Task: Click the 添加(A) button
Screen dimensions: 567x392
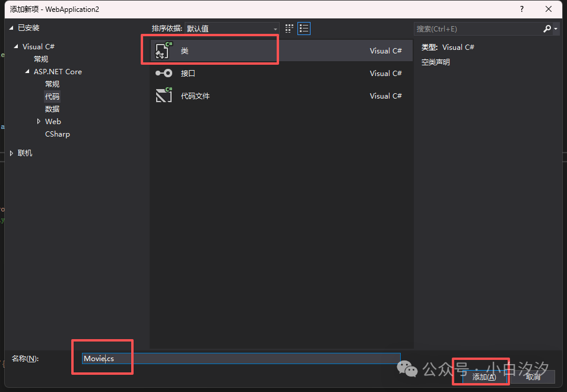Action: pos(484,377)
